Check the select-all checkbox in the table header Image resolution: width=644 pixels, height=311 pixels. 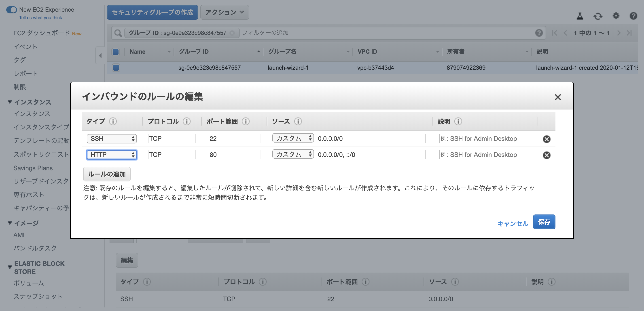pyautogui.click(x=116, y=52)
